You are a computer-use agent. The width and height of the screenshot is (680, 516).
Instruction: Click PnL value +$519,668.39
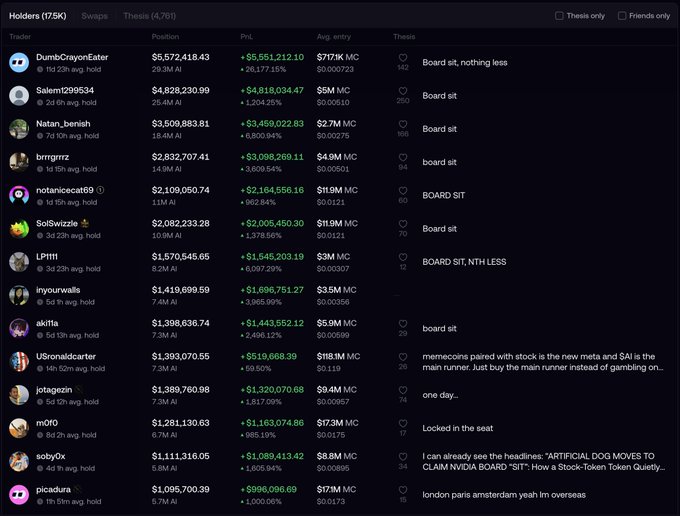tap(269, 357)
